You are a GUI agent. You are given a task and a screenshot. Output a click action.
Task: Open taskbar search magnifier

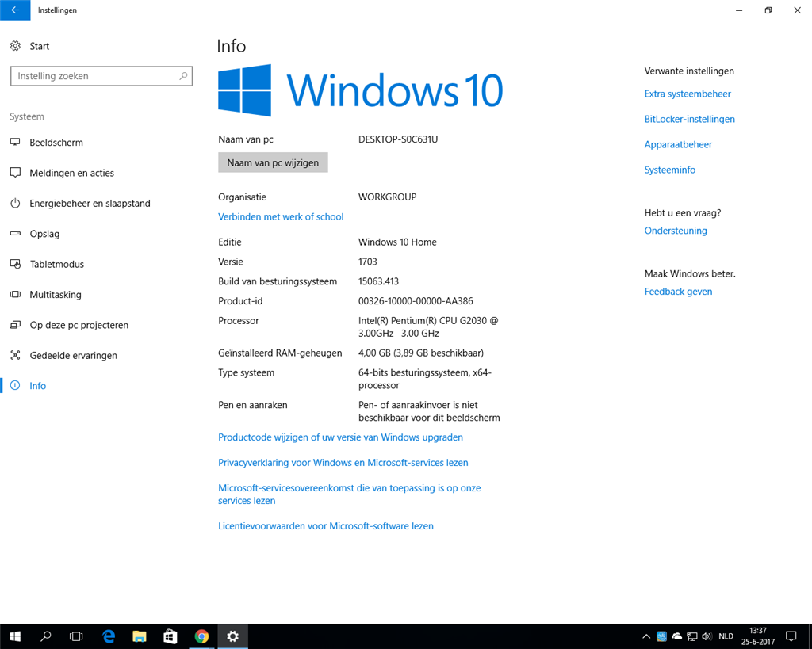point(45,636)
